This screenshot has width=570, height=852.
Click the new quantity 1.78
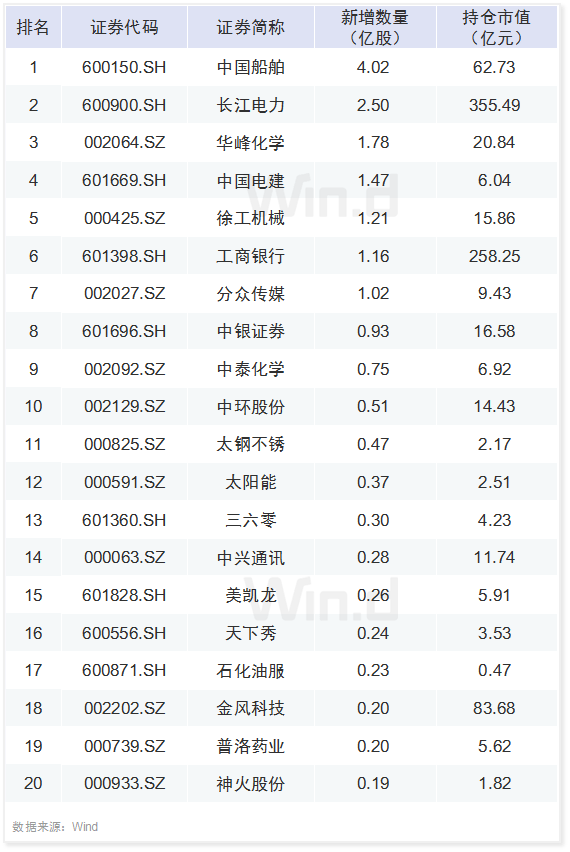[373, 142]
